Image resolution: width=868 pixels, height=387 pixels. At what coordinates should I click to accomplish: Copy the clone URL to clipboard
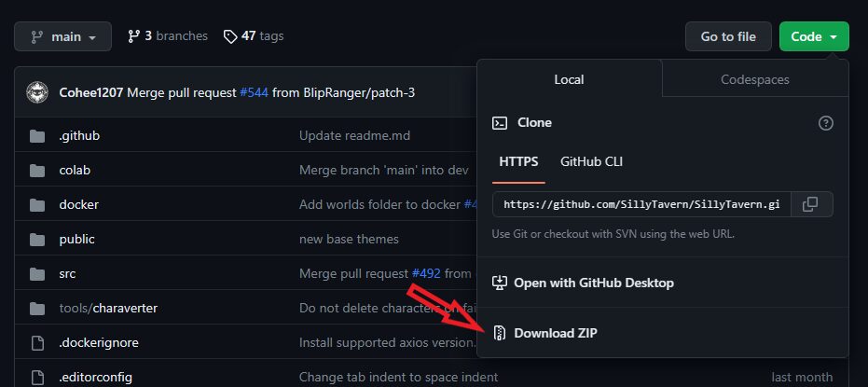[x=811, y=204]
